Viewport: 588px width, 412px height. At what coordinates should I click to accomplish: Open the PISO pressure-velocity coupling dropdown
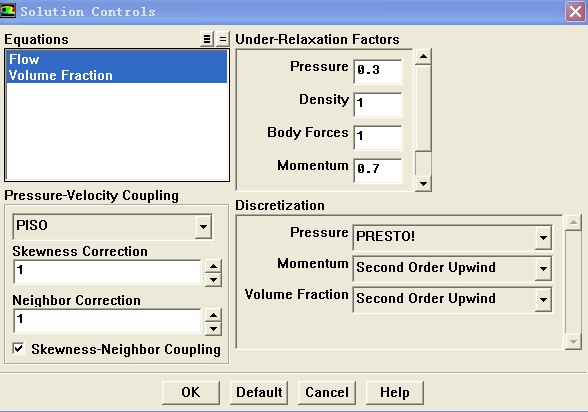(x=203, y=226)
